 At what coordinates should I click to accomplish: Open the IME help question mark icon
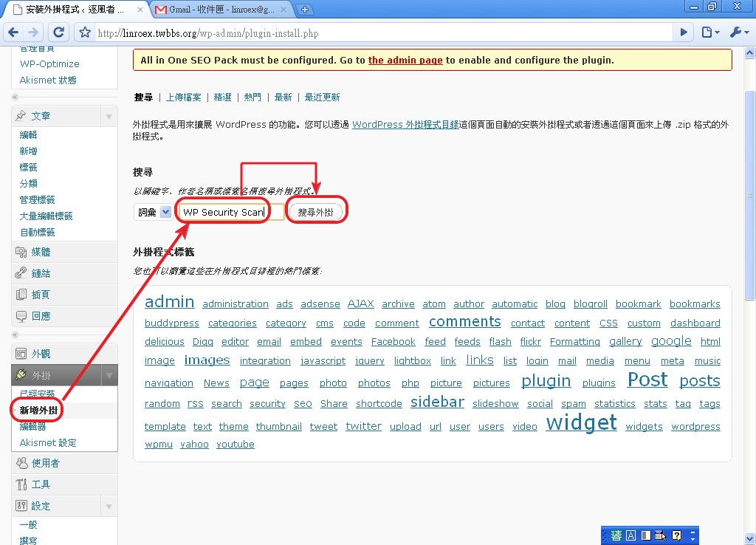pos(676,535)
